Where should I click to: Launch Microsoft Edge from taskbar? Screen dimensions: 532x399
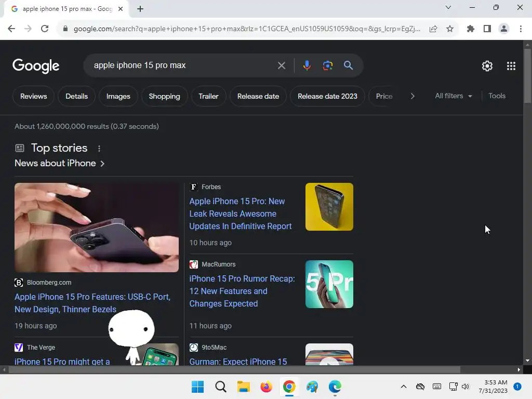click(335, 387)
